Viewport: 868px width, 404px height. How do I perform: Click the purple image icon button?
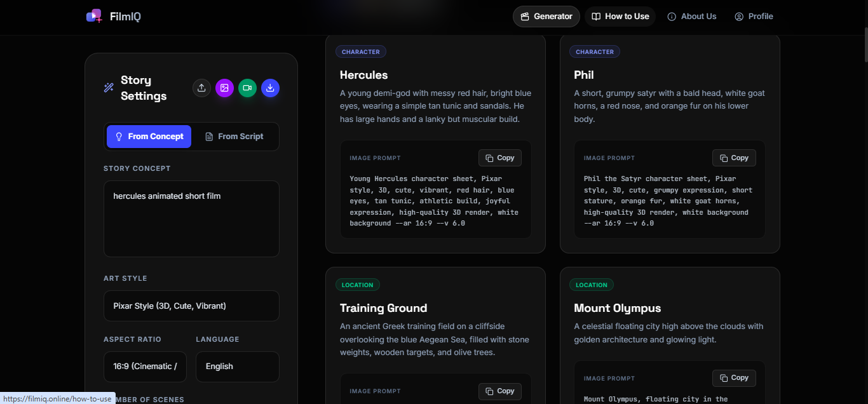pyautogui.click(x=224, y=88)
